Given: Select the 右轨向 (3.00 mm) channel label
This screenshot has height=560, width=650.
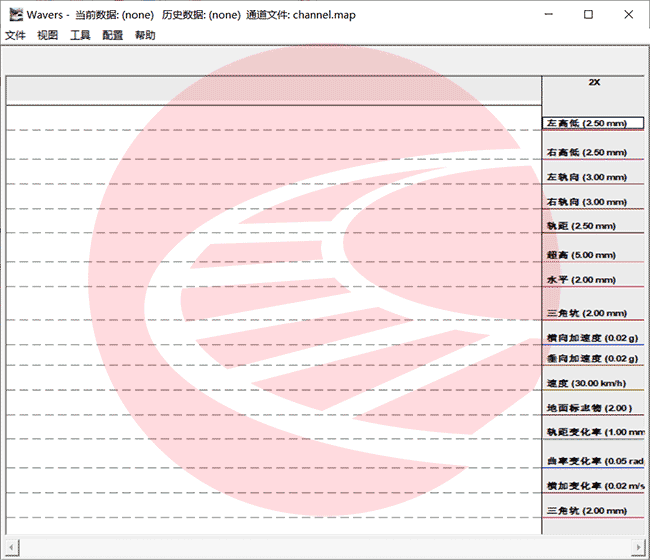Looking at the screenshot, I should click(x=587, y=202).
